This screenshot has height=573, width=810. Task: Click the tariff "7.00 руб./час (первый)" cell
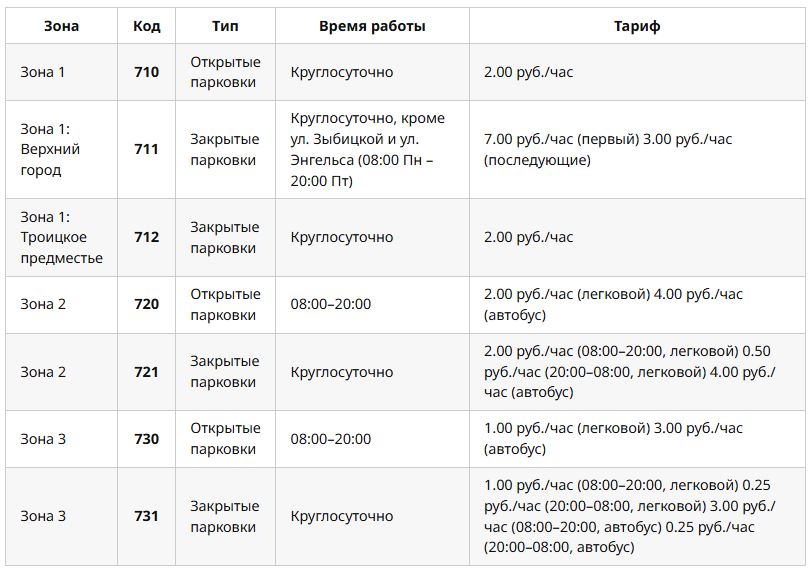point(608,149)
